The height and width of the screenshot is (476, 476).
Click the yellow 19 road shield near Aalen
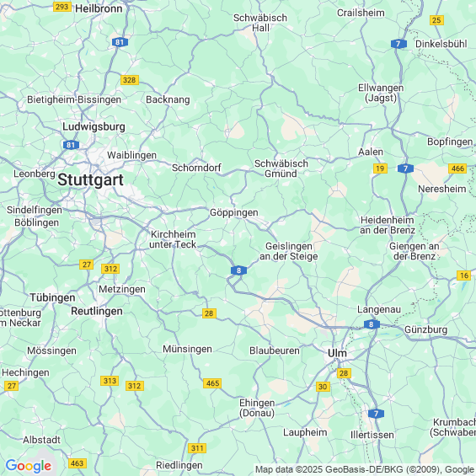(x=380, y=168)
